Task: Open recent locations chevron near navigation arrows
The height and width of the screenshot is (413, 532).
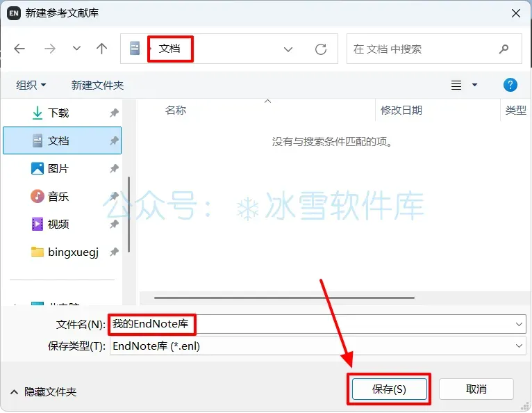Action: 76,49
